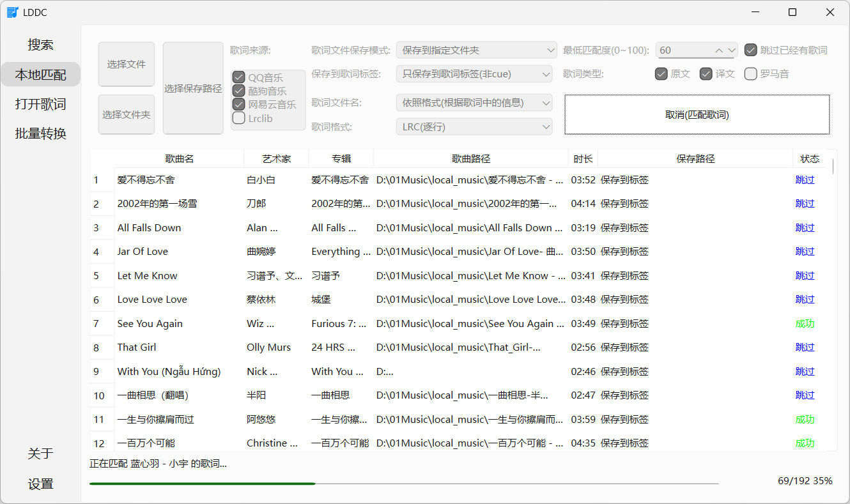
Task: Uncheck the 跳过已经有歌词 option
Action: pyautogui.click(x=751, y=50)
